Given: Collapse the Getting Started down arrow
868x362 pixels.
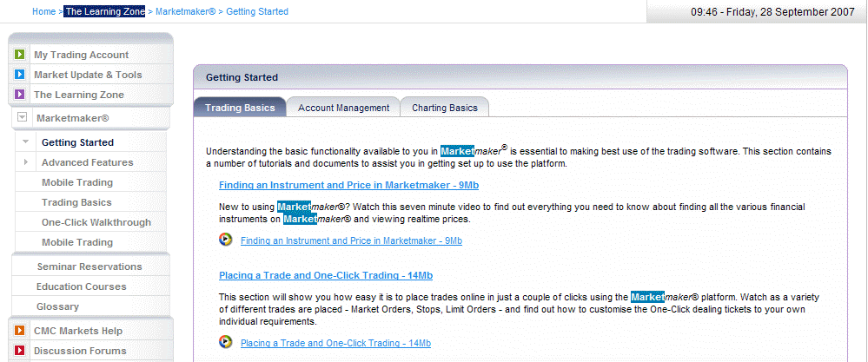Looking at the screenshot, I should (x=25, y=142).
